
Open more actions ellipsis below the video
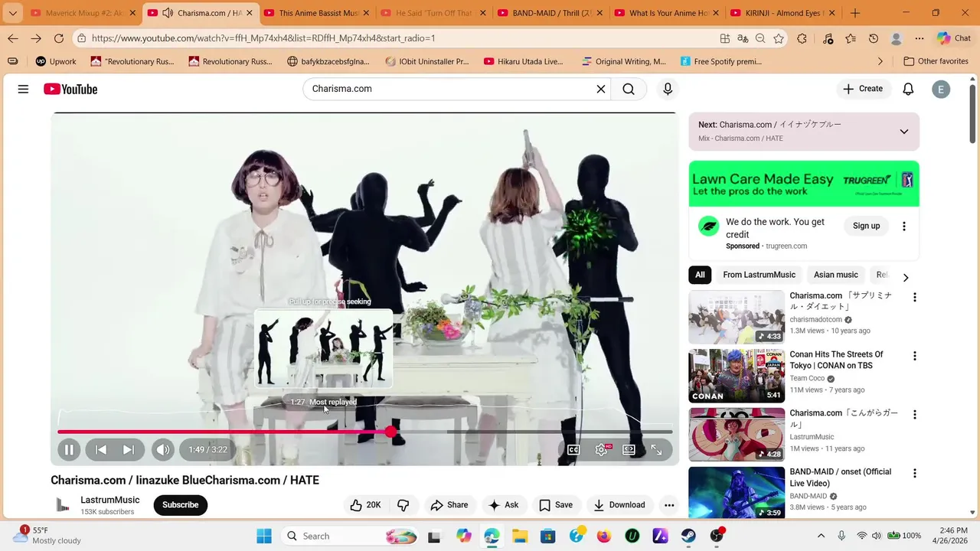click(x=669, y=505)
